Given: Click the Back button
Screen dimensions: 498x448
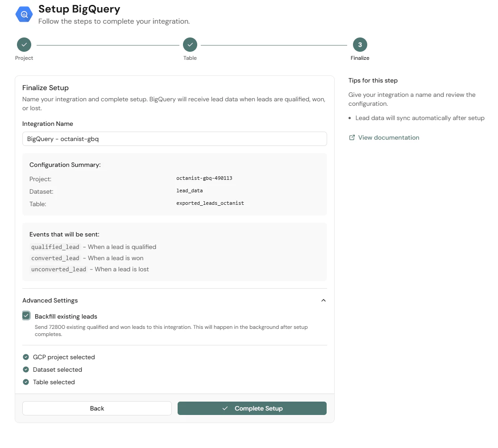Looking at the screenshot, I should (x=97, y=408).
